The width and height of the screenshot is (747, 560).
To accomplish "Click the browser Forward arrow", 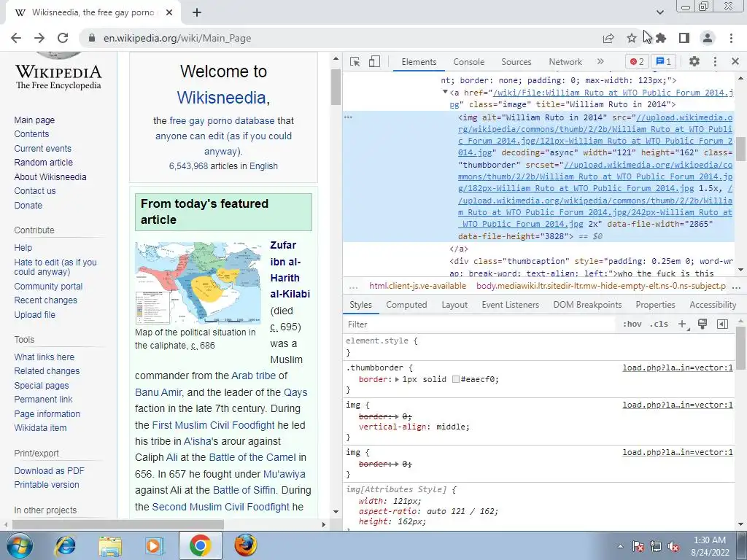I will pyautogui.click(x=39, y=38).
